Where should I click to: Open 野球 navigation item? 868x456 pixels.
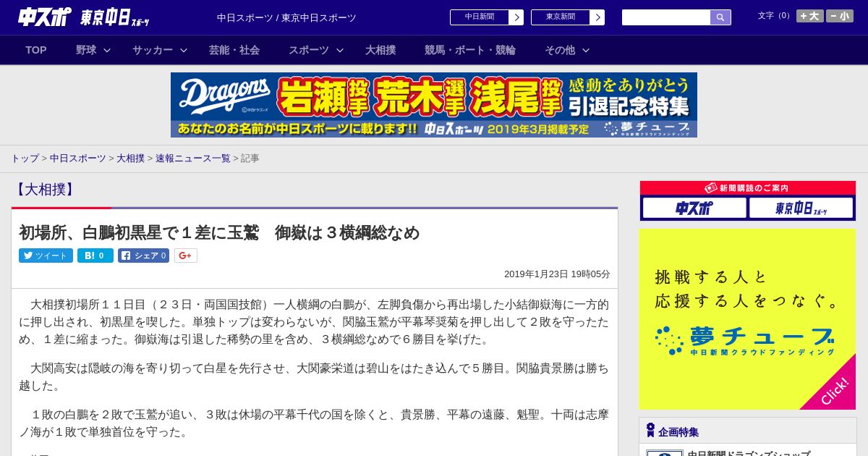[86, 50]
